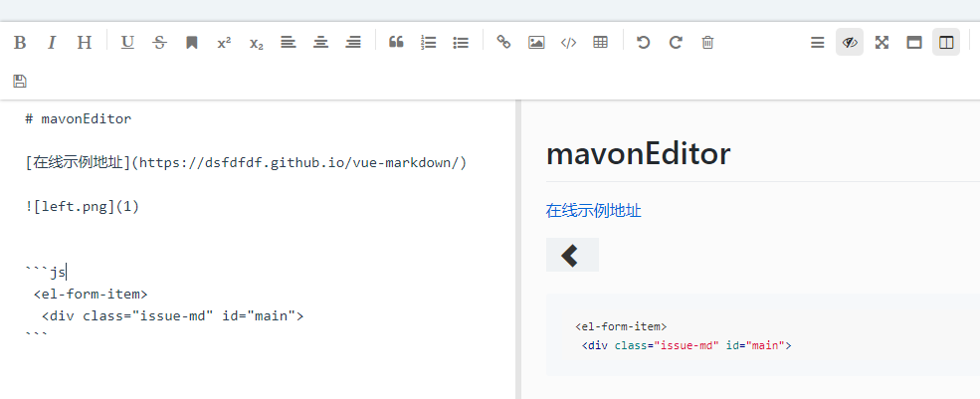Viewport: 980px width, 399px height.
Task: Redo the last edit
Action: [676, 43]
